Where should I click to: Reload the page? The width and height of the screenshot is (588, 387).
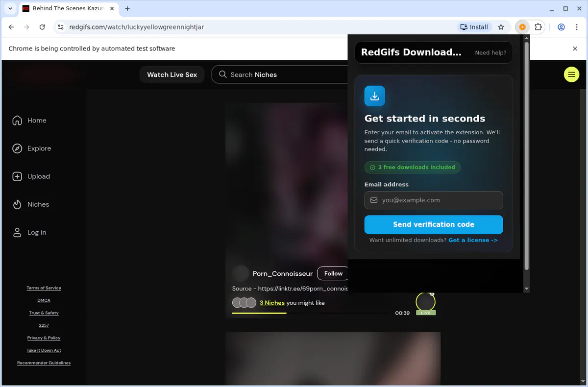coord(42,27)
